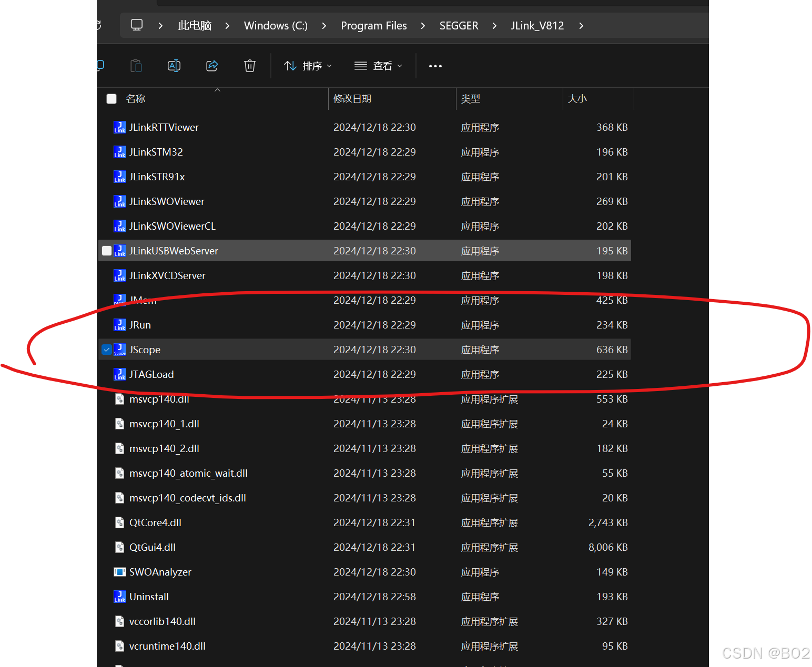
Task: Expand chevron before 此电脑 breadcrumb
Action: pos(160,26)
